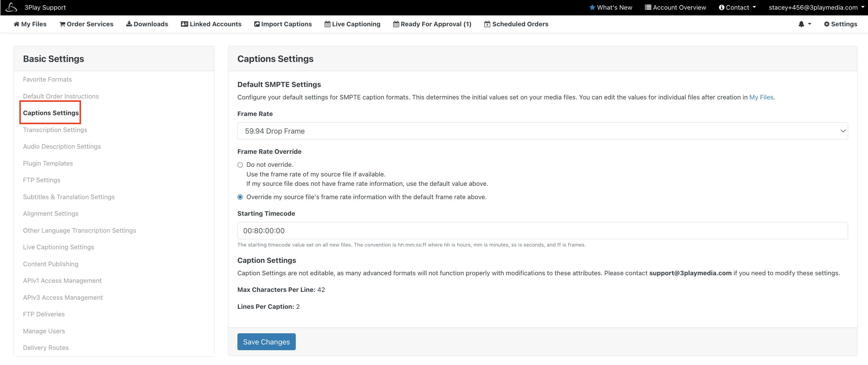The image size is (868, 365).
Task: Click the 3Play Support title text
Action: (x=45, y=8)
